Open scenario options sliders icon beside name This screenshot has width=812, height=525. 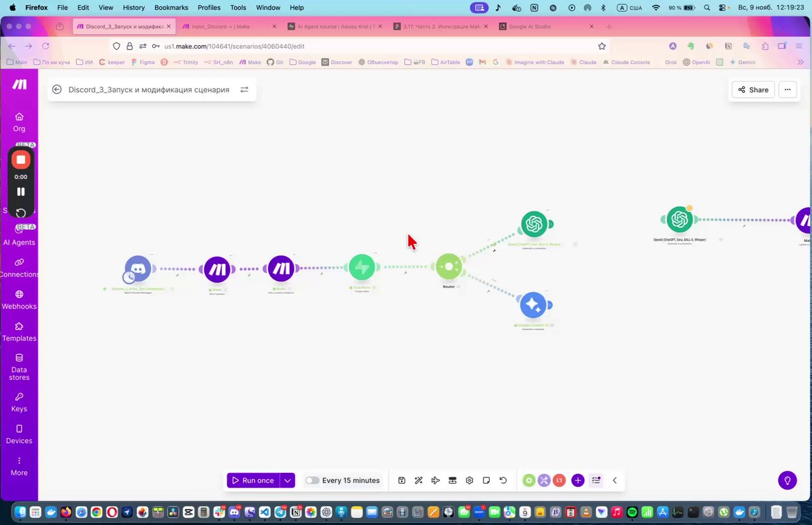pos(244,90)
